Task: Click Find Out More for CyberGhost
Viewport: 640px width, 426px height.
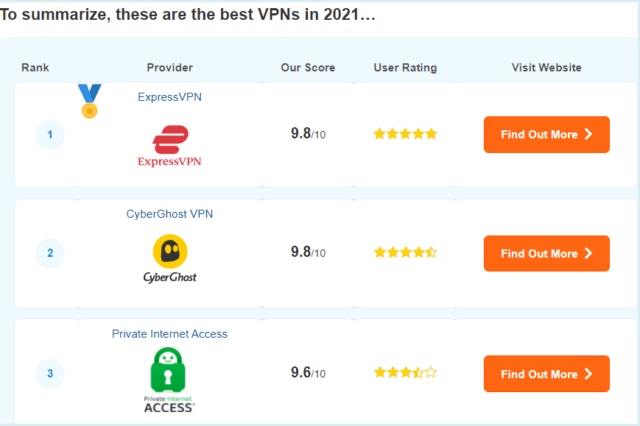Action: [x=547, y=253]
